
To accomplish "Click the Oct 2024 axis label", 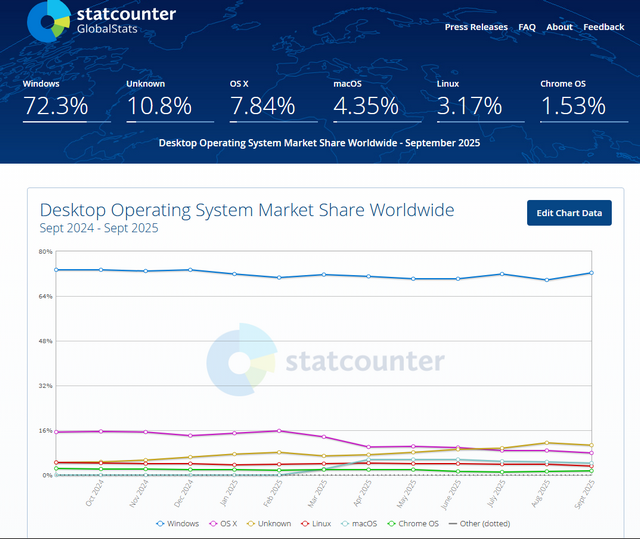I will (x=95, y=493).
